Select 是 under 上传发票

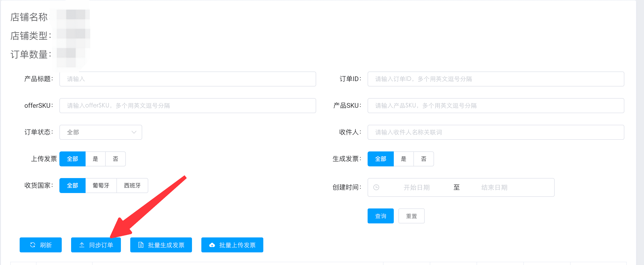[95, 159]
